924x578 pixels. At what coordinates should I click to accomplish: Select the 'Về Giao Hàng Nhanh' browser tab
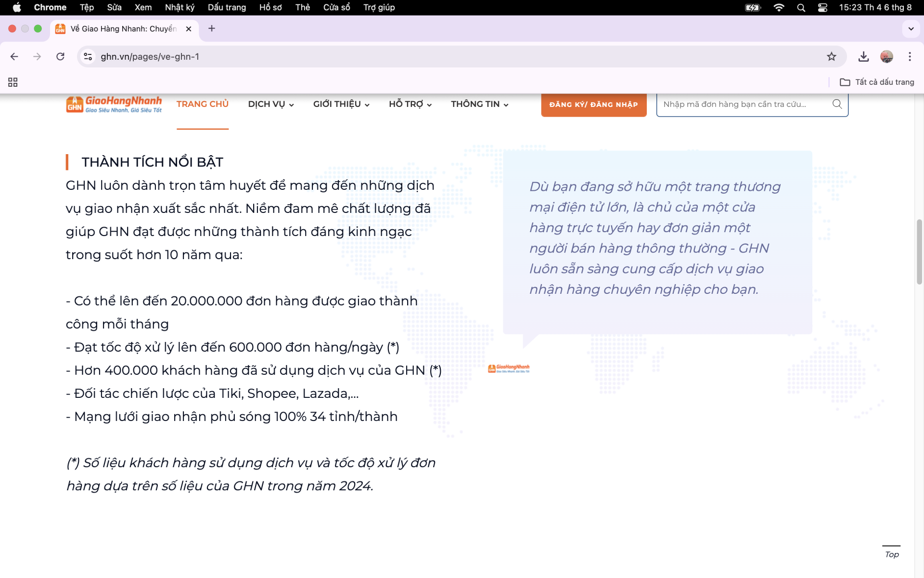(x=124, y=29)
